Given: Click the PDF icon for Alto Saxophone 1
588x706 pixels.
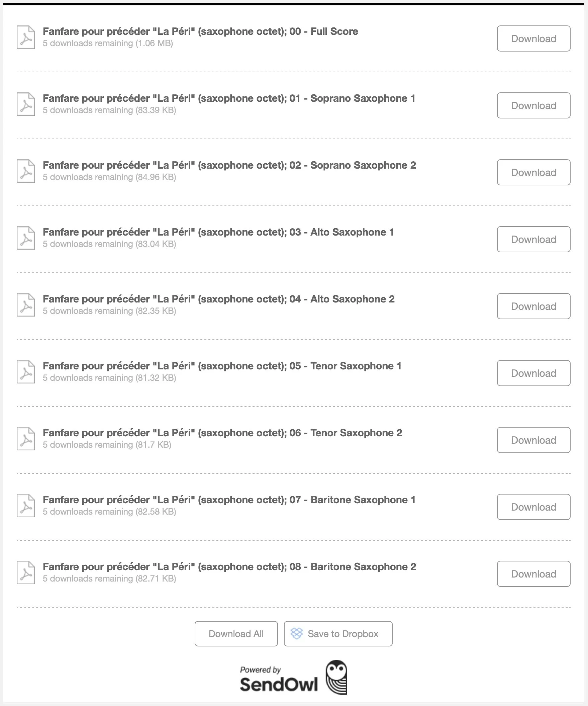Looking at the screenshot, I should (26, 238).
